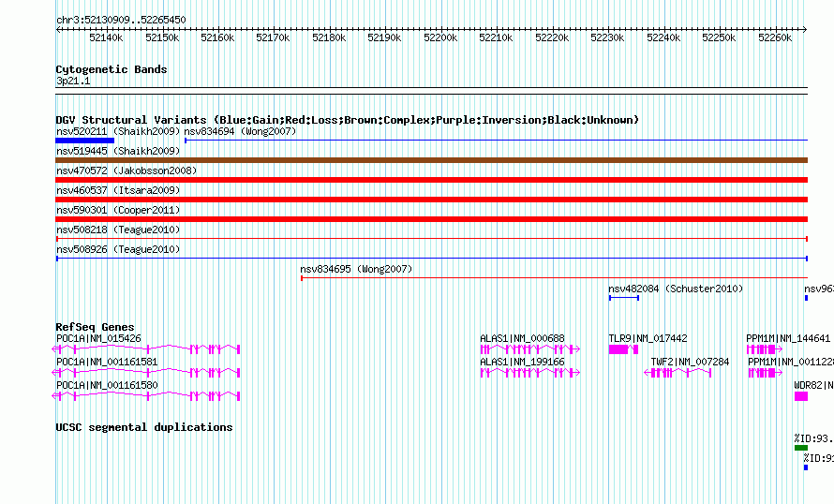The height and width of the screenshot is (504, 834).
Task: Click the thin red nsv508218 (Teague2010) line
Action: (431, 239)
